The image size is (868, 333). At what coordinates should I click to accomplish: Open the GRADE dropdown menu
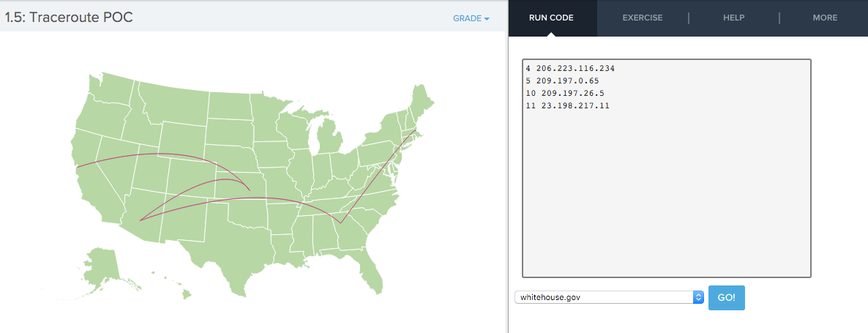point(471,18)
